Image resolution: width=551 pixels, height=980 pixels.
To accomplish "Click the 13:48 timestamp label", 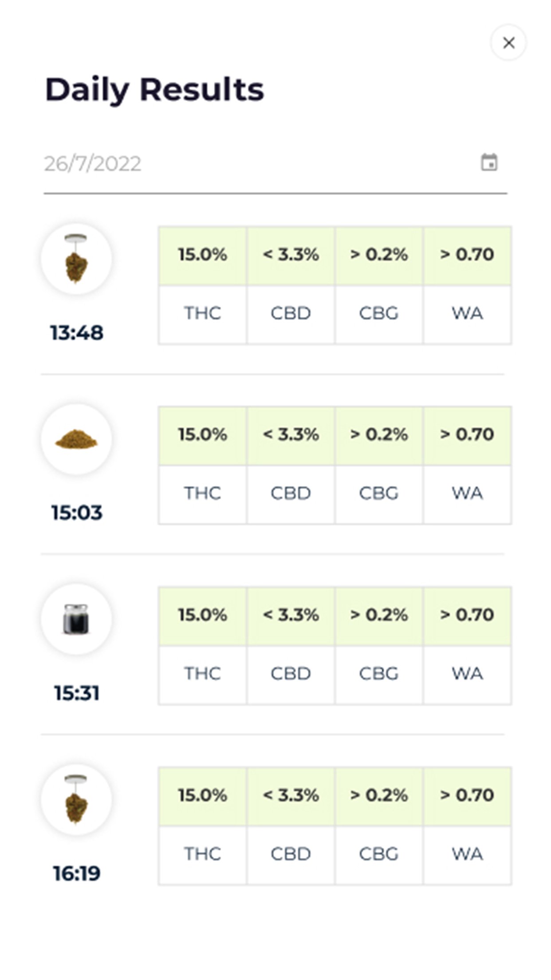I will click(77, 333).
